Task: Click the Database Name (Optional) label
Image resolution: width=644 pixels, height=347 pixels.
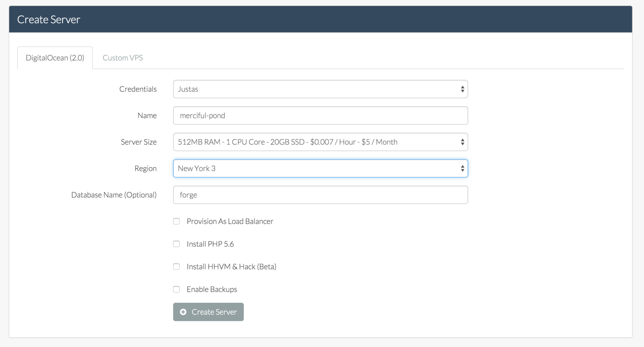Action: [114, 195]
